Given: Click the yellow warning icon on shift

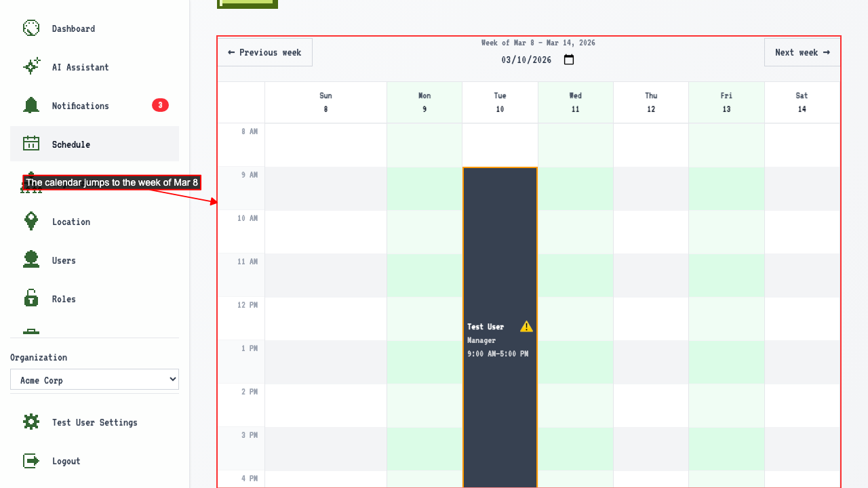Looking at the screenshot, I should click(x=526, y=327).
